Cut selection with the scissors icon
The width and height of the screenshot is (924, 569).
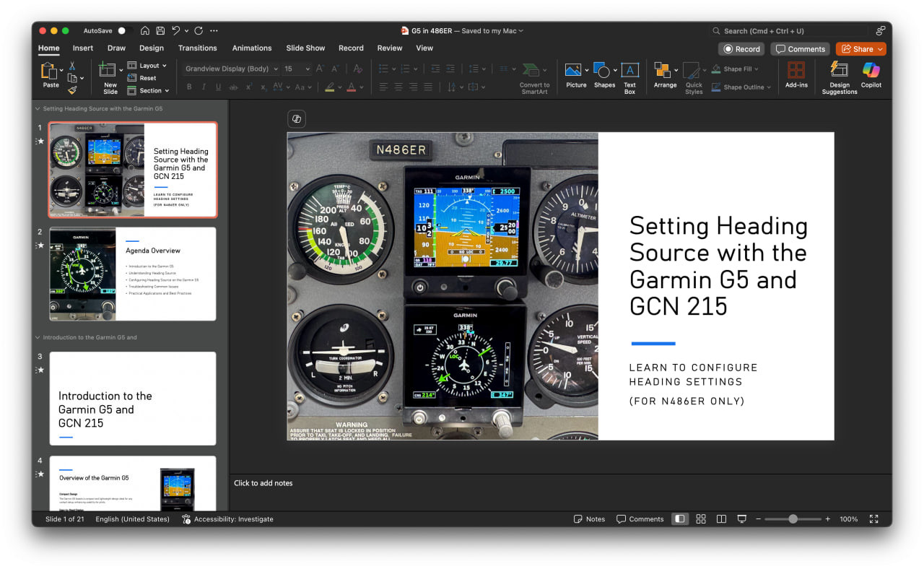[x=72, y=66]
